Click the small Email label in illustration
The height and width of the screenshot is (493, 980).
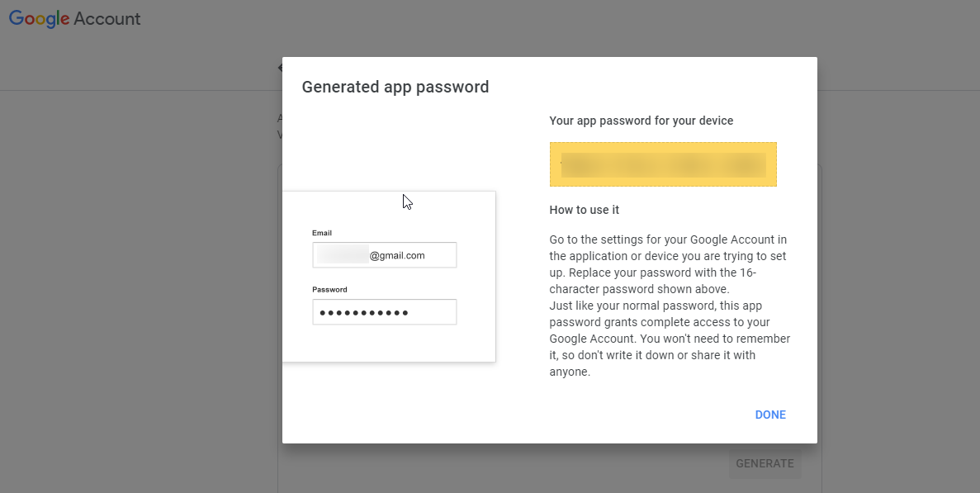[322, 233]
